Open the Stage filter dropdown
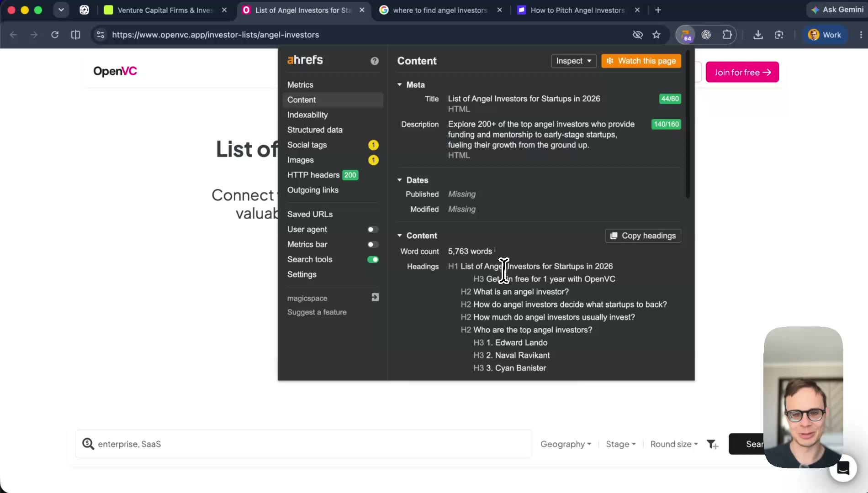This screenshot has width=868, height=493. (620, 444)
